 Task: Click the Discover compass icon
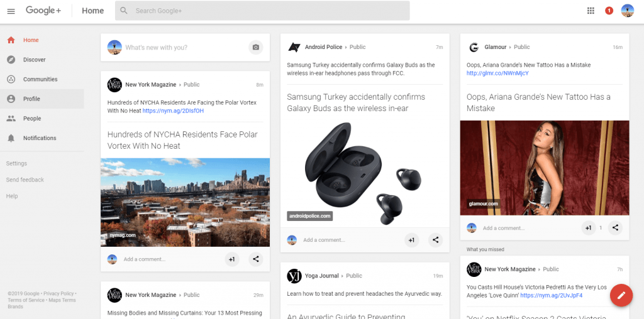11,60
